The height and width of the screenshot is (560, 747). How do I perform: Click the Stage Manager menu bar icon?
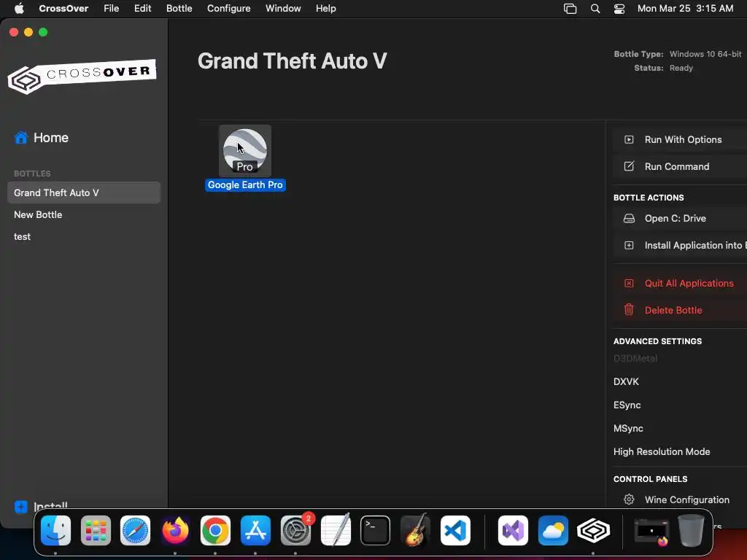point(570,9)
